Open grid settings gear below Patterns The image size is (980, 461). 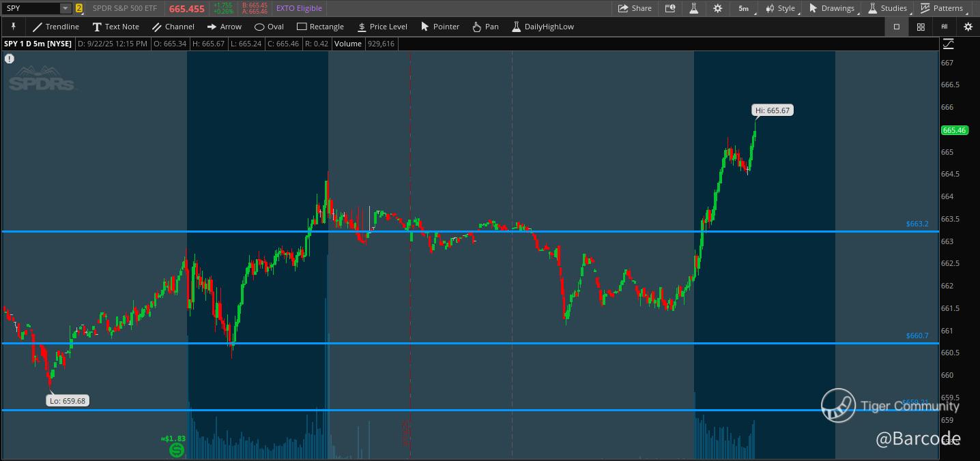(968, 27)
